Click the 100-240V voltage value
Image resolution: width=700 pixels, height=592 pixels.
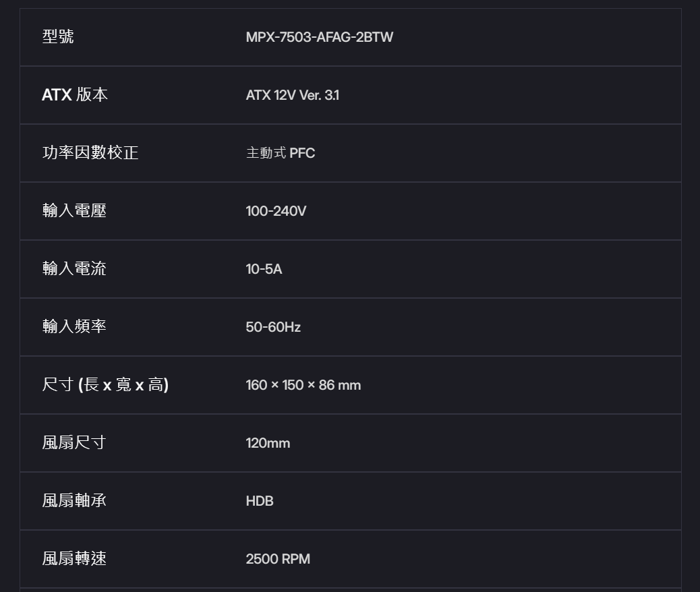(276, 211)
